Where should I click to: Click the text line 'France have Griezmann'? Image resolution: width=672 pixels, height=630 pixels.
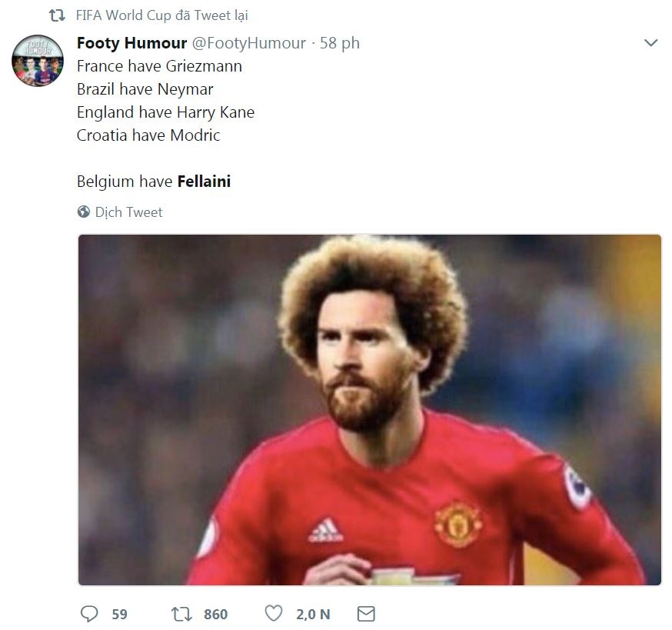point(159,66)
